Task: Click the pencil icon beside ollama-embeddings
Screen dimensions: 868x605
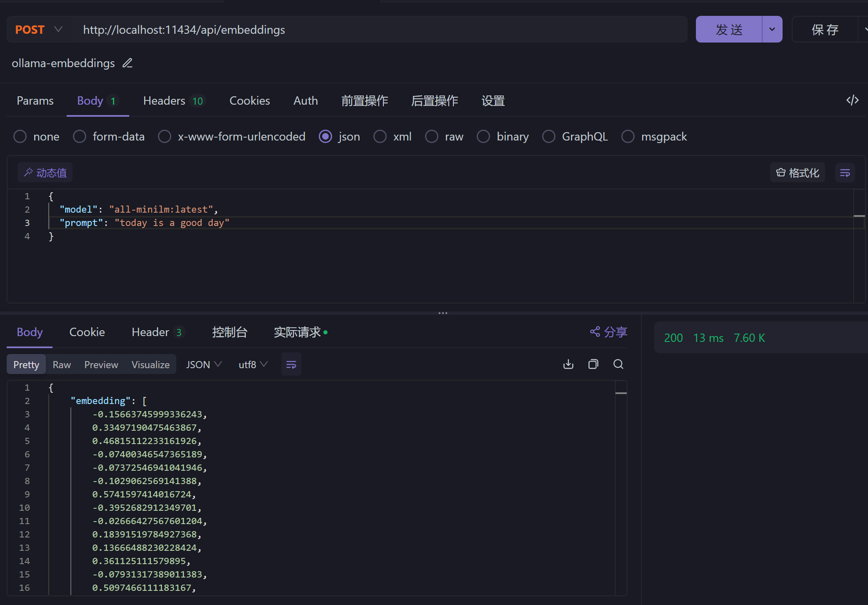Action: click(128, 63)
